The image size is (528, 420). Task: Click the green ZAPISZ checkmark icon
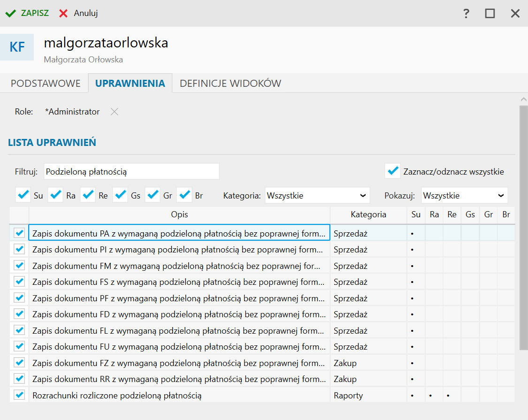10,14
